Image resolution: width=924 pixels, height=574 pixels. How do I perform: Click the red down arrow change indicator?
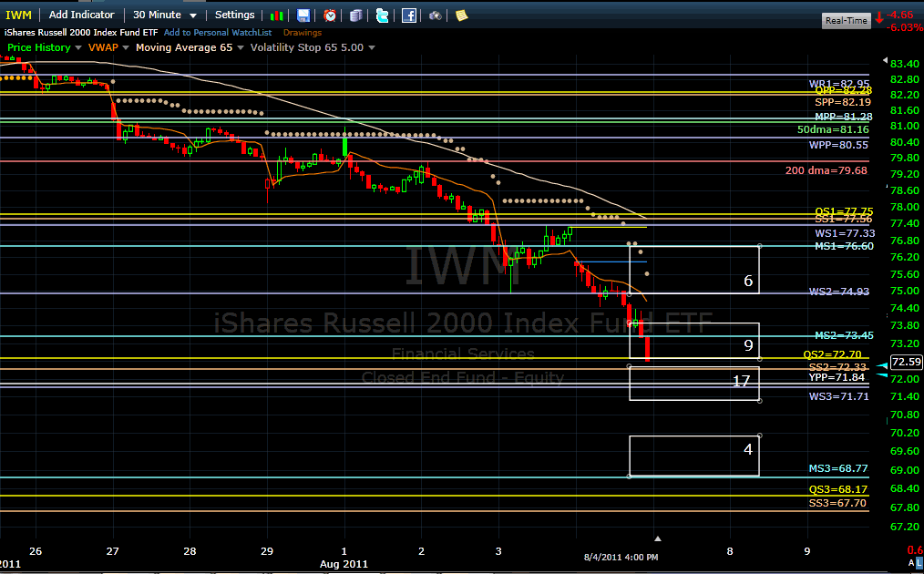[879, 17]
